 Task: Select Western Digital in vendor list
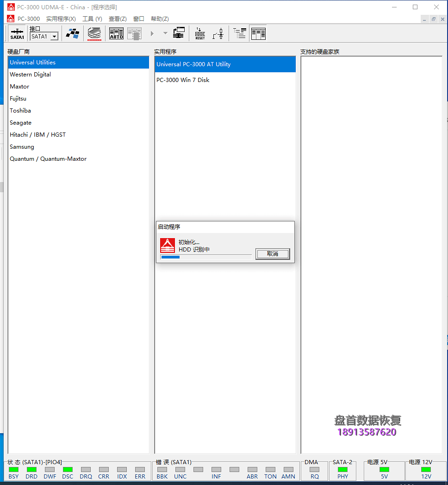tap(79, 75)
